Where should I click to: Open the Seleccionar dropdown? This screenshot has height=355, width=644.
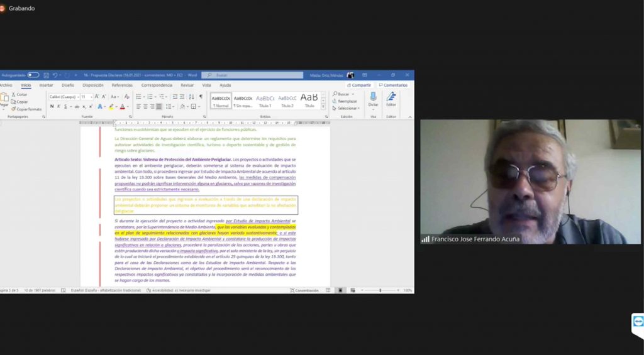tap(346, 108)
